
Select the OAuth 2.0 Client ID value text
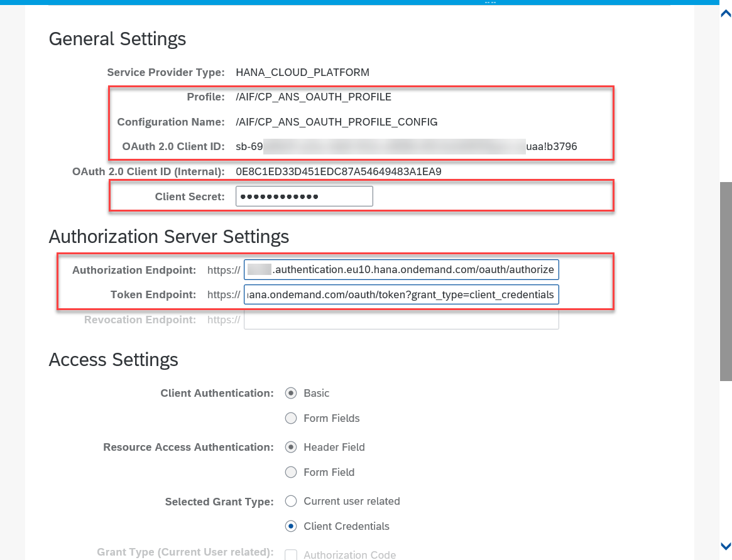405,146
